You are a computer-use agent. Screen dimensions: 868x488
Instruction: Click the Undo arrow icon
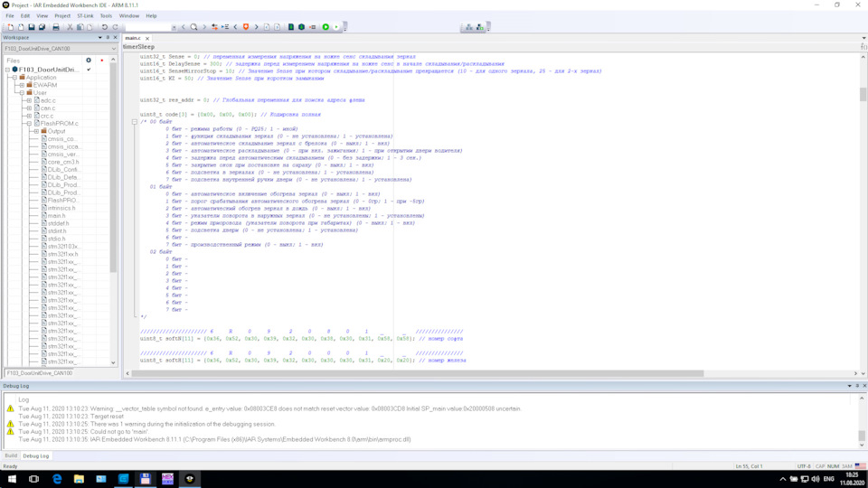click(x=105, y=27)
